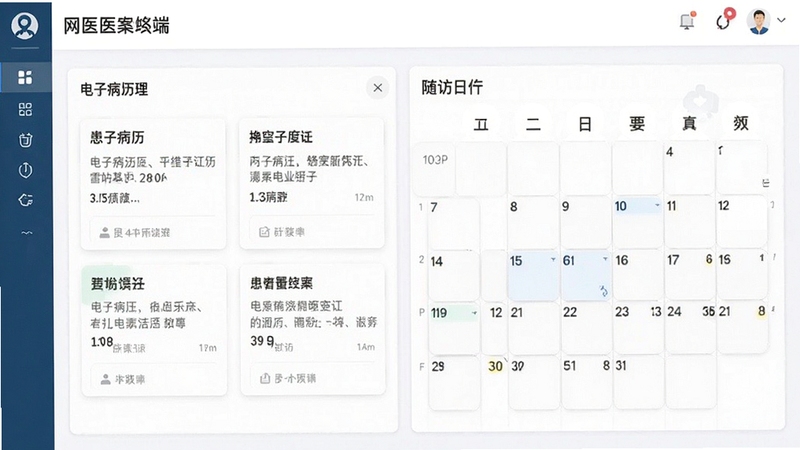Close the 电子病历理 panel
The height and width of the screenshot is (450, 800).
pos(378,88)
